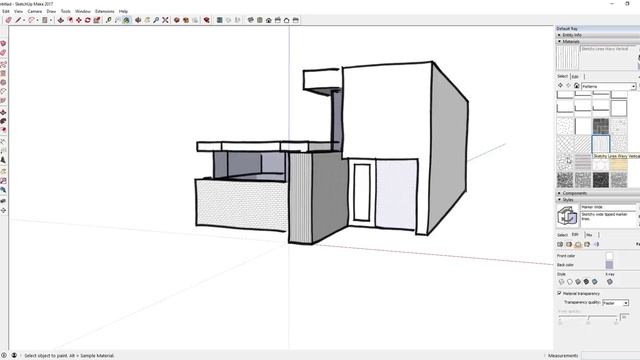Open the shape tool dropdown arrow
This screenshot has height=360, width=640.
tap(51, 20)
